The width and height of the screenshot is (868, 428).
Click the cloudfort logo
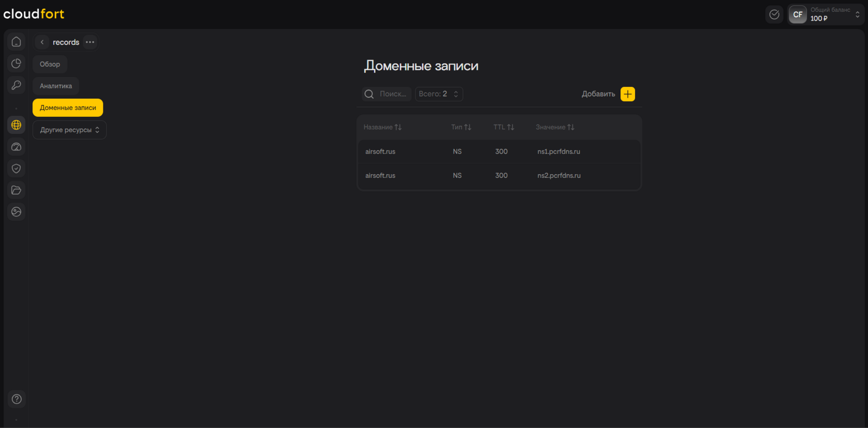point(34,14)
